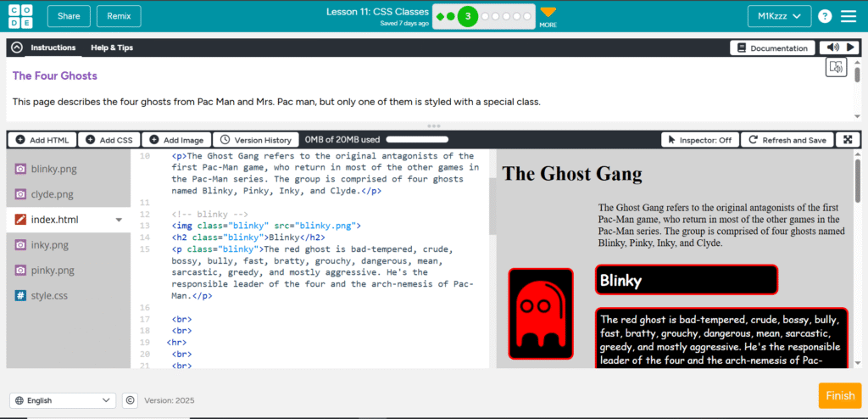Switch to the Help & Tips tab
Screen dimensions: 868x419
coord(112,47)
